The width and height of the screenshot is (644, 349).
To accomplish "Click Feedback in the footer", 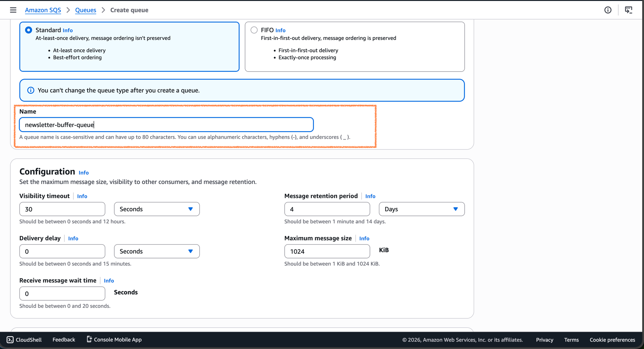I will (64, 340).
